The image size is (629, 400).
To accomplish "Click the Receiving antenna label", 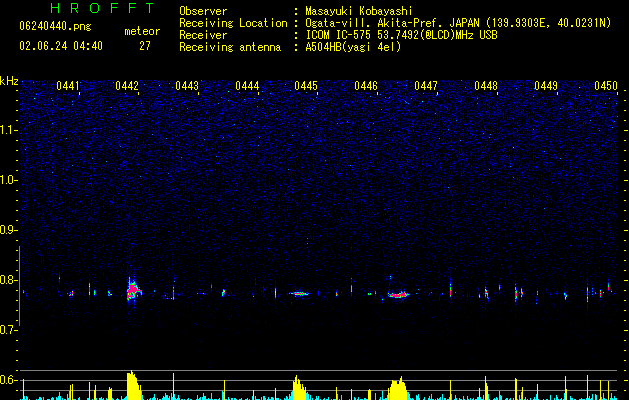I will pos(230,47).
